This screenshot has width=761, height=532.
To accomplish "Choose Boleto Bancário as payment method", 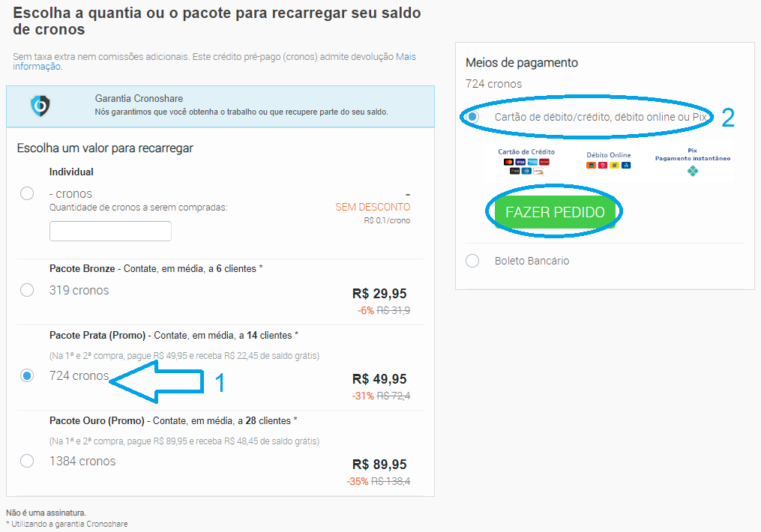I will point(472,261).
